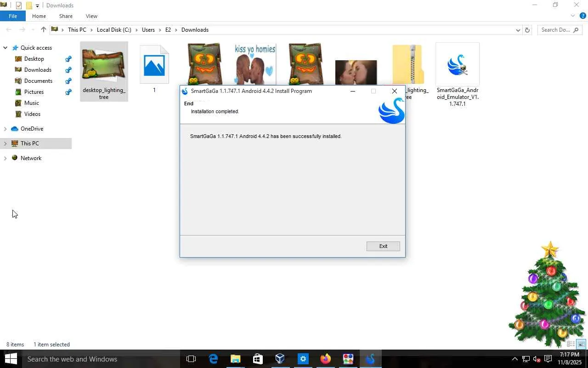Show hidden system tray icons
Screen dimensions: 588x368
coord(514,359)
